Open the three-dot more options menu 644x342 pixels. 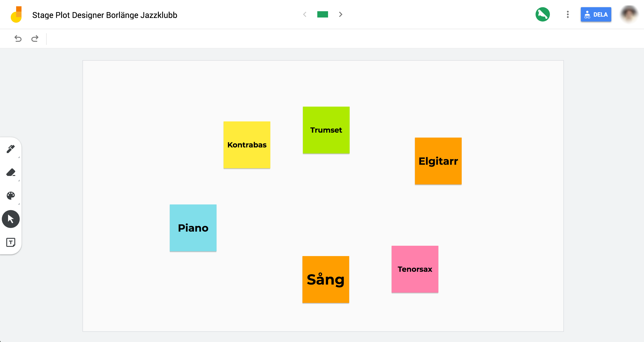568,15
